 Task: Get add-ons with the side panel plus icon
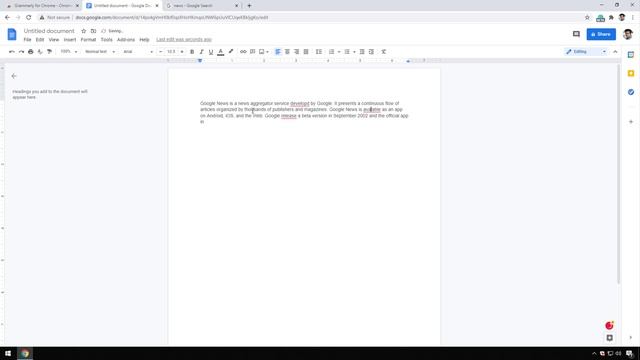(631, 122)
